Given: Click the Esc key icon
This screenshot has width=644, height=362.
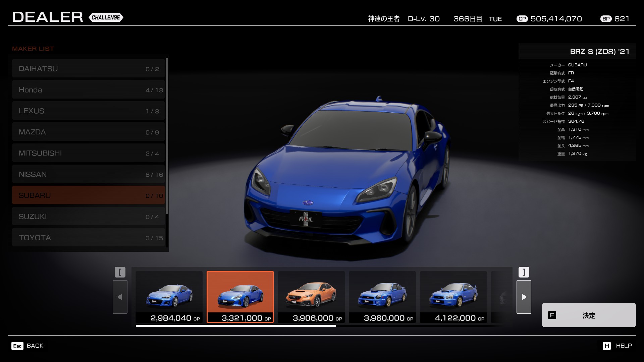Looking at the screenshot, I should (17, 346).
